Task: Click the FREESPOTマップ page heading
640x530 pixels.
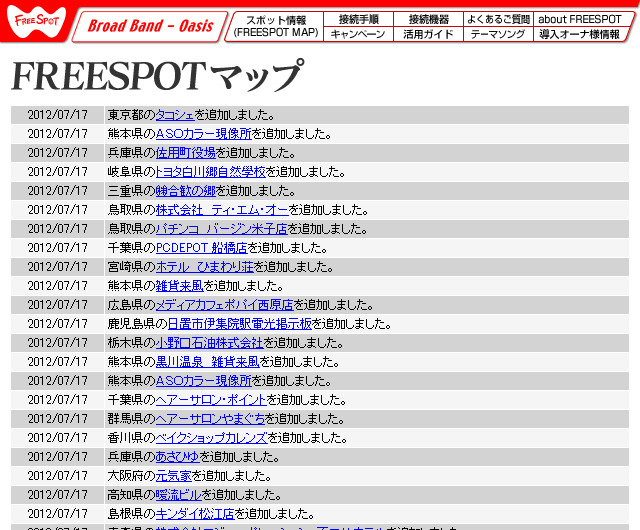Action: click(158, 76)
